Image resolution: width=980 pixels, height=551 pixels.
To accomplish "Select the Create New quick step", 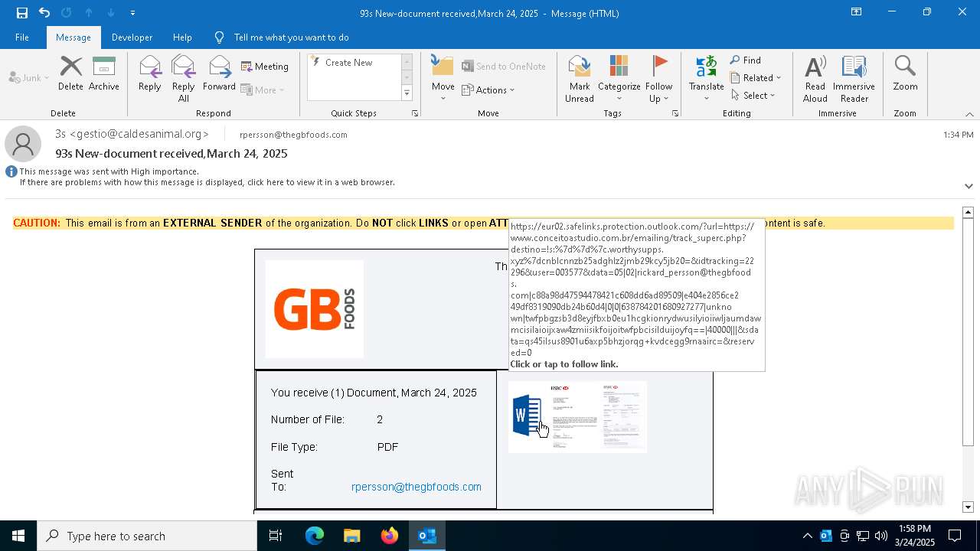I will coord(348,63).
